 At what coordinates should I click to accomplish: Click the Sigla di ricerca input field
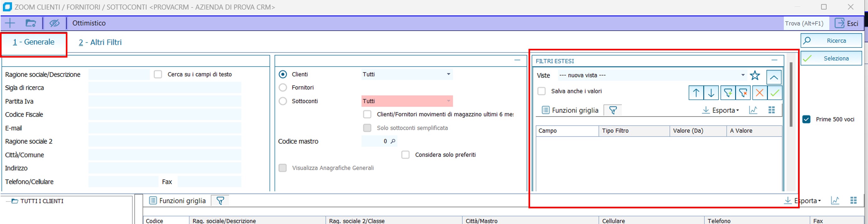pyautogui.click(x=165, y=88)
